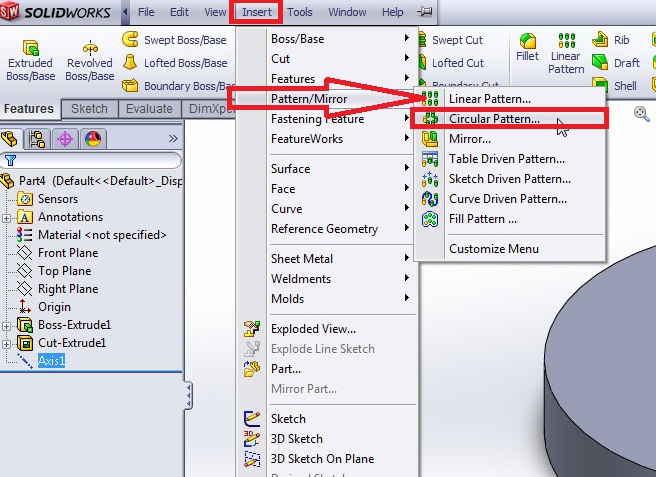Image resolution: width=656 pixels, height=477 pixels.
Task: Switch to the Features tab
Action: click(x=29, y=109)
